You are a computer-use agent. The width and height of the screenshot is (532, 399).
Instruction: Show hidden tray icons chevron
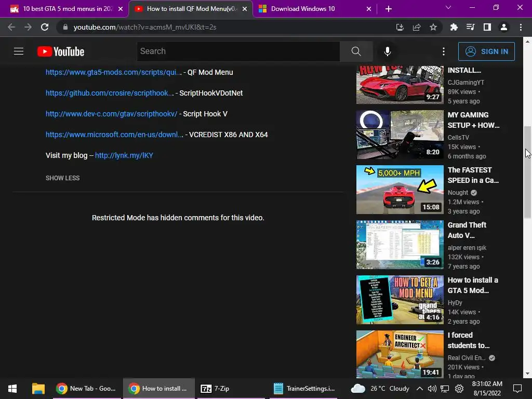click(420, 389)
